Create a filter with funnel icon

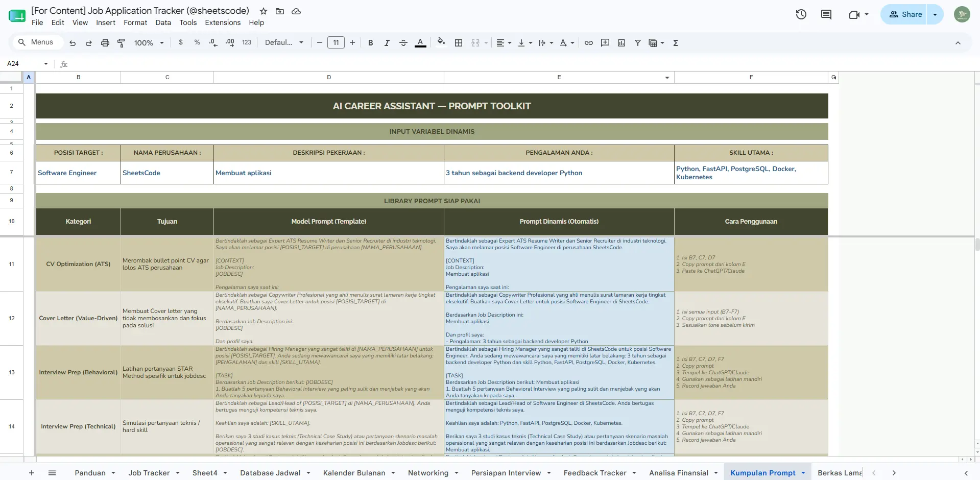point(638,43)
